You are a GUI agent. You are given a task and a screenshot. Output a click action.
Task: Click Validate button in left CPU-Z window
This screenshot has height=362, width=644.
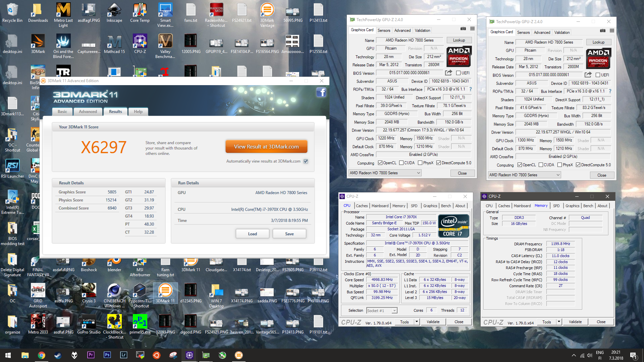433,322
